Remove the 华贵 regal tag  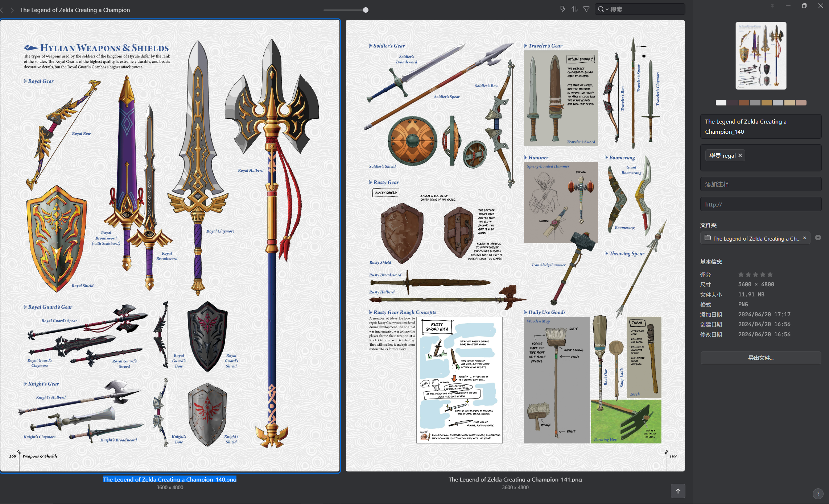pyautogui.click(x=740, y=155)
